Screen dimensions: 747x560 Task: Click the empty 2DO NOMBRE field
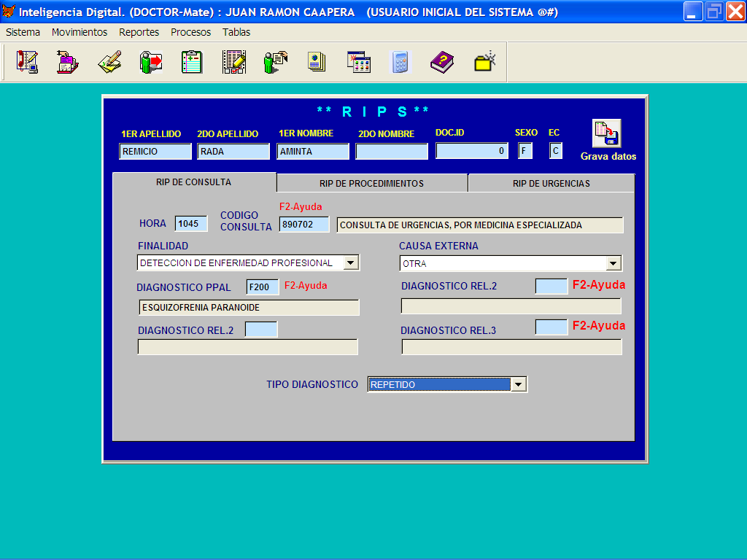click(392, 152)
